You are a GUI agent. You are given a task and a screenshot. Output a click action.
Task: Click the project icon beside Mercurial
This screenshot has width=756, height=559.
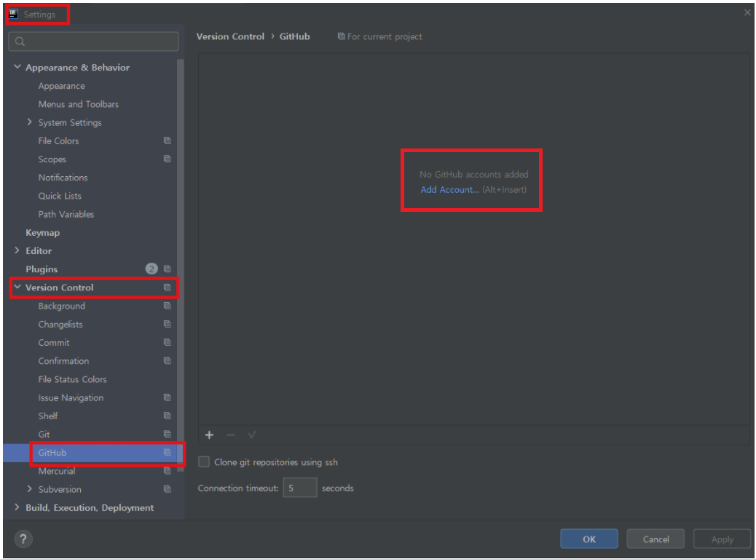pos(168,471)
